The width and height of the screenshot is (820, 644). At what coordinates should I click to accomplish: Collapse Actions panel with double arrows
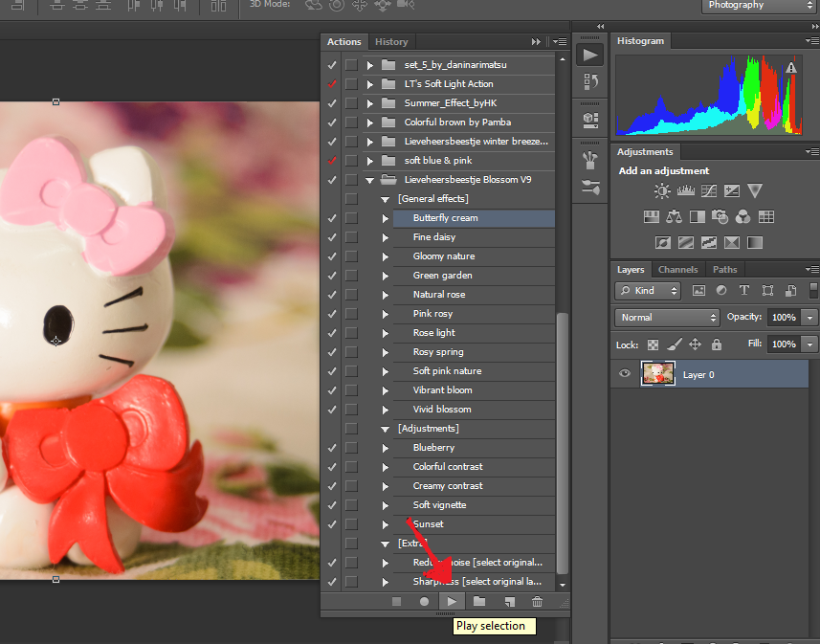tap(536, 41)
